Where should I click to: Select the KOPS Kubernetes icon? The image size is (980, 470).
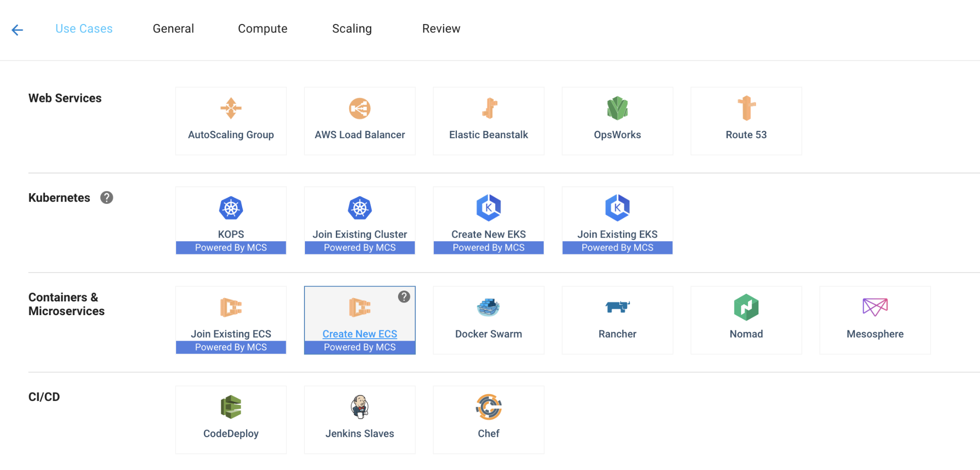(231, 208)
